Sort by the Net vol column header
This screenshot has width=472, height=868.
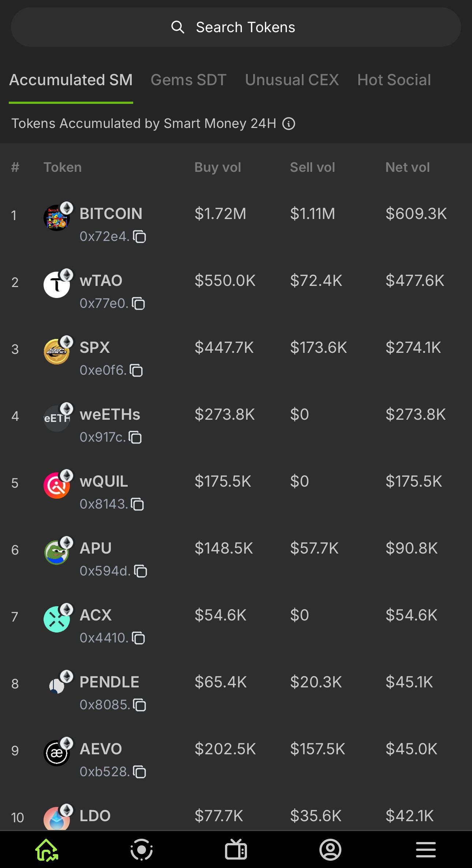(408, 167)
